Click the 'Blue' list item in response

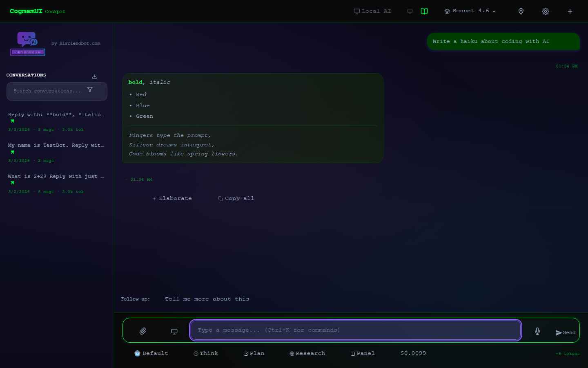point(143,105)
